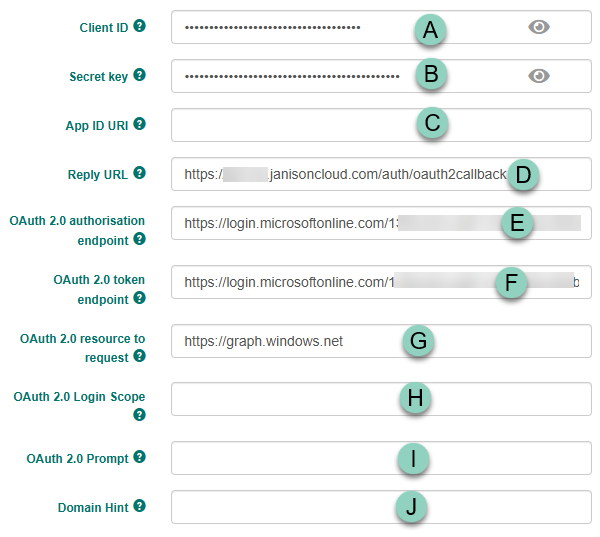Click the OAuth 2.0 authorisation endpoint field
This screenshot has height=537, width=600.
300,223
